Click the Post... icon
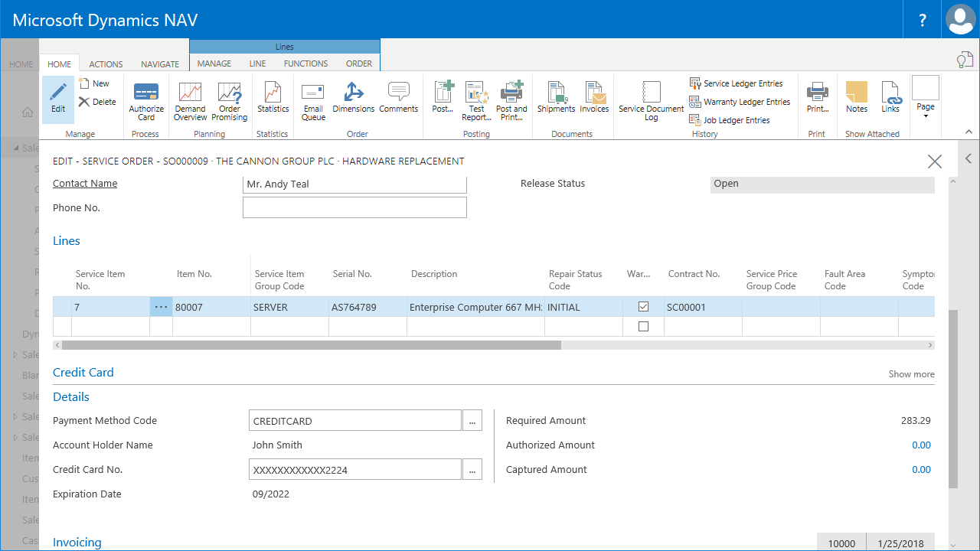 click(x=443, y=98)
